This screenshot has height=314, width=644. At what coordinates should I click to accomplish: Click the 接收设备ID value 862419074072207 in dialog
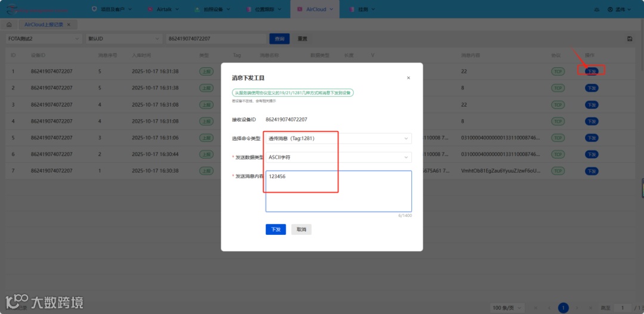click(286, 119)
